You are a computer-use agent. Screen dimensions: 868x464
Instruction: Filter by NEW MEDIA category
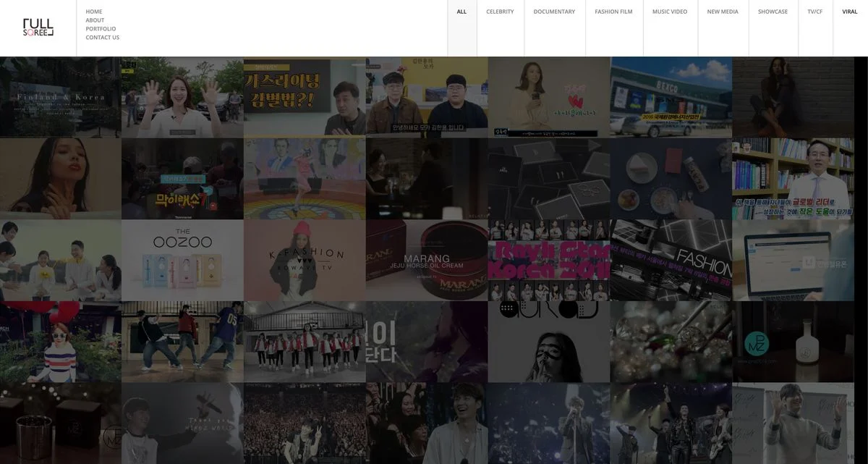coord(723,12)
